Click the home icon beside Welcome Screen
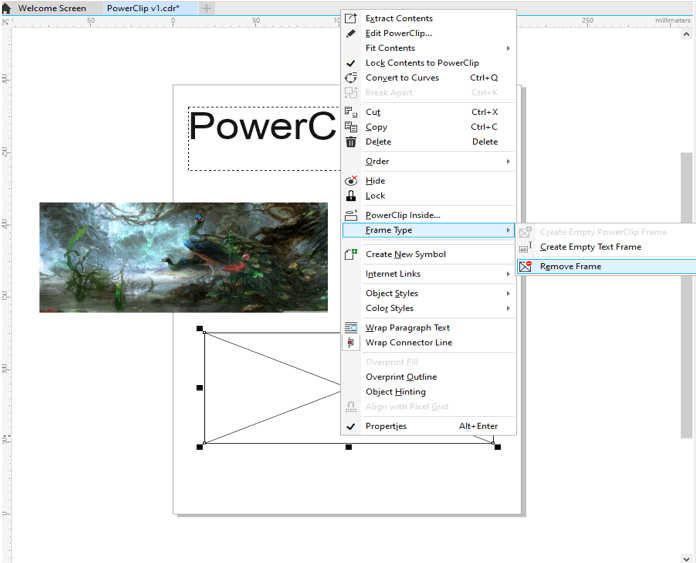The height and width of the screenshot is (563, 696). (6, 8)
